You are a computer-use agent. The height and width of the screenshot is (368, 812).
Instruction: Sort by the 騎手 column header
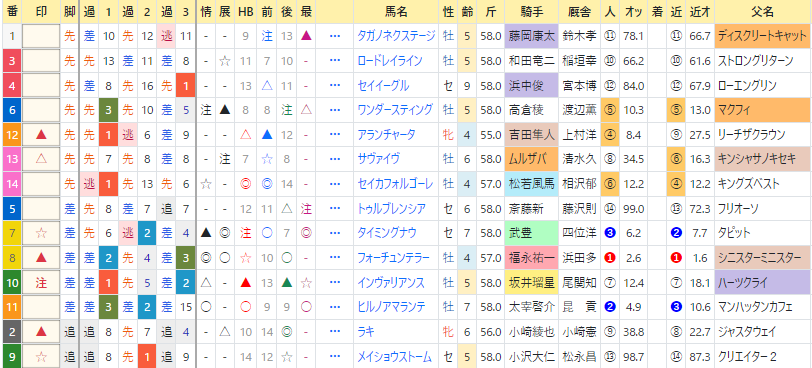[x=532, y=11]
